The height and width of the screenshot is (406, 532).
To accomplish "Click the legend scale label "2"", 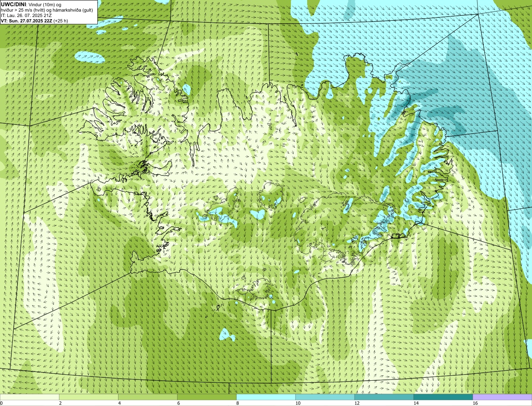I will (x=60, y=403).
